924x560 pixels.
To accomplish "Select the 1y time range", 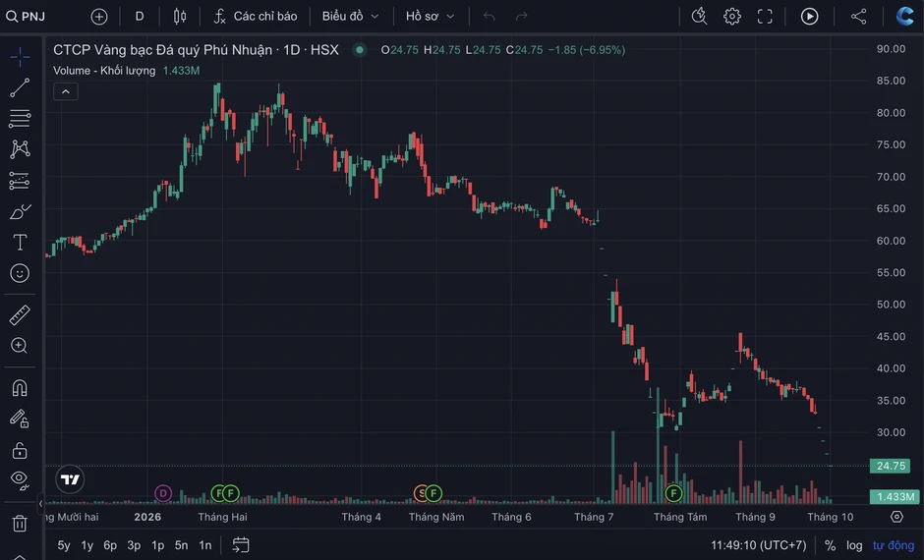I will click(87, 545).
